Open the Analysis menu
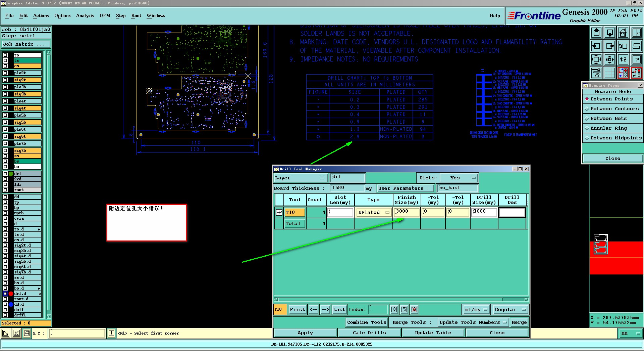 85,16
